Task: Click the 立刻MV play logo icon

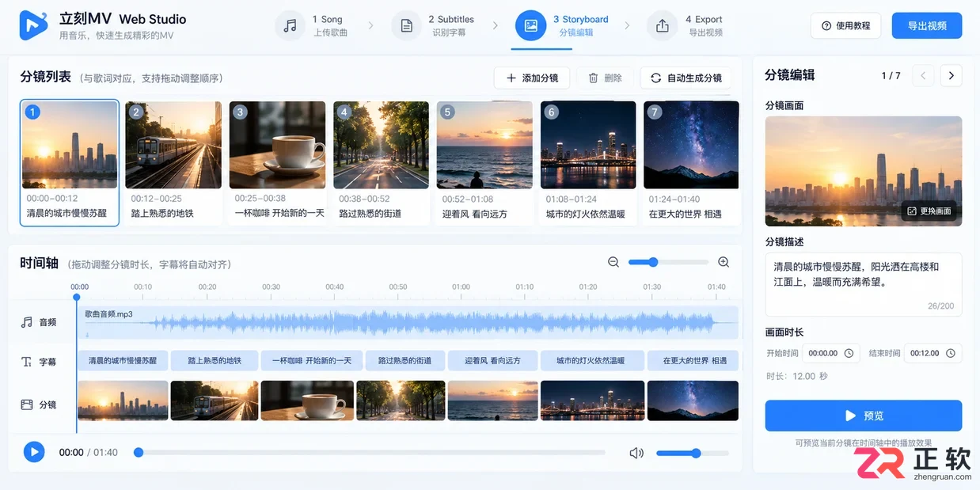Action: point(33,25)
